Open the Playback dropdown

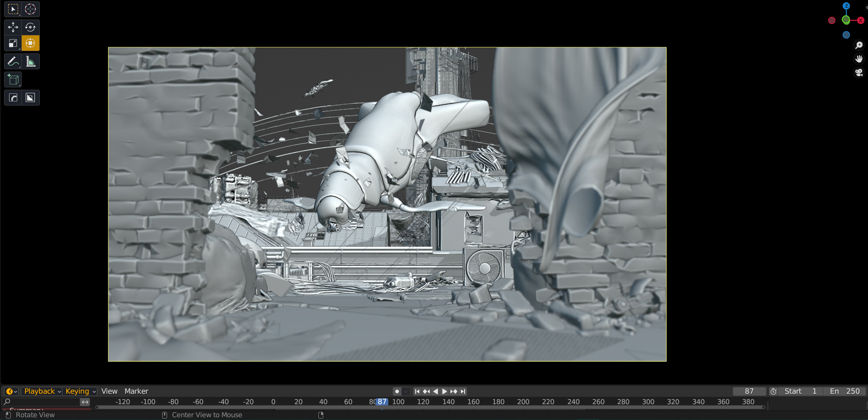point(43,391)
